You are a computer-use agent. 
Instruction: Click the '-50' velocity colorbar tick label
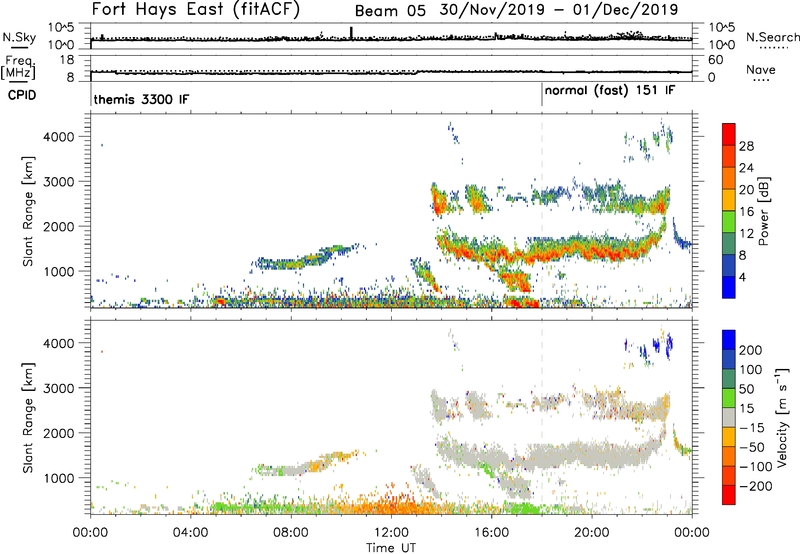752,447
